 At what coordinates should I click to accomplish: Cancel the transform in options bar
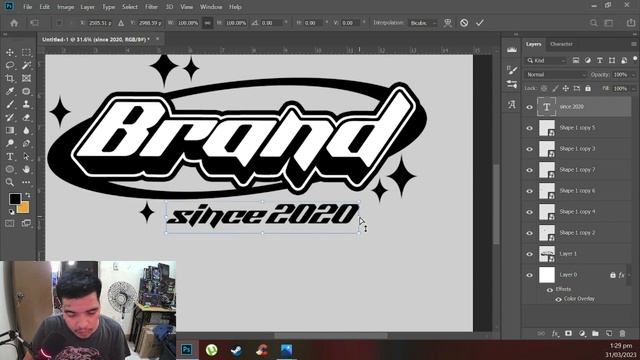(464, 23)
